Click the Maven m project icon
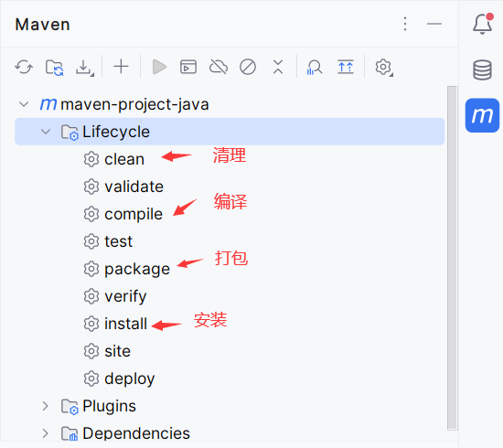This screenshot has height=448, width=503. (48, 104)
